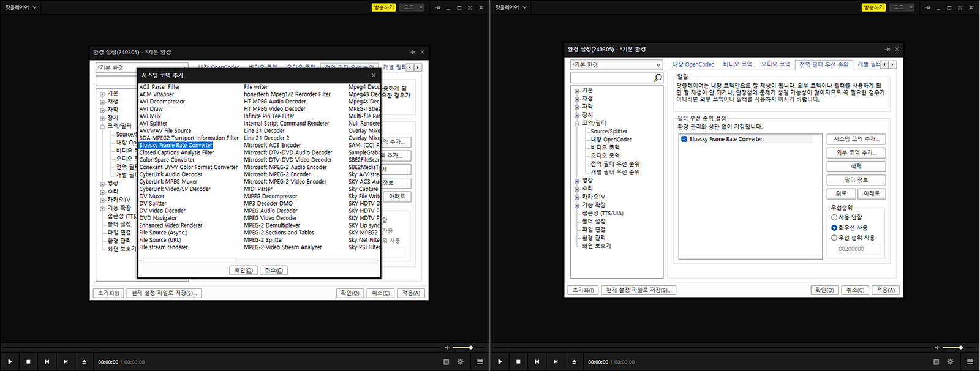The width and height of the screenshot is (980, 371).
Task: Click 시스템 코덱 추가... button in right dialog
Action: pyautogui.click(x=856, y=139)
